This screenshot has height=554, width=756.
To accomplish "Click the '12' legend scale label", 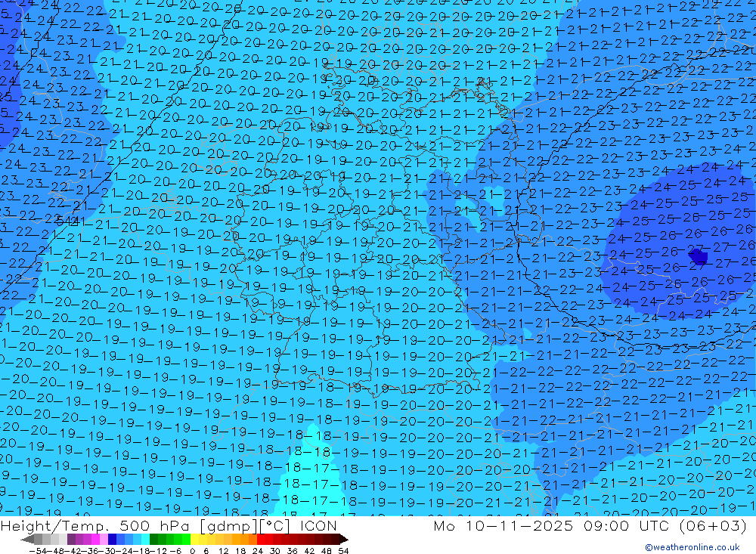I will point(223,551).
